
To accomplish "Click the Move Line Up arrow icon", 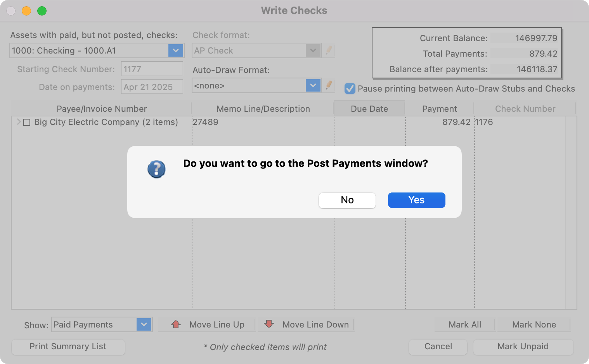I will coord(176,324).
